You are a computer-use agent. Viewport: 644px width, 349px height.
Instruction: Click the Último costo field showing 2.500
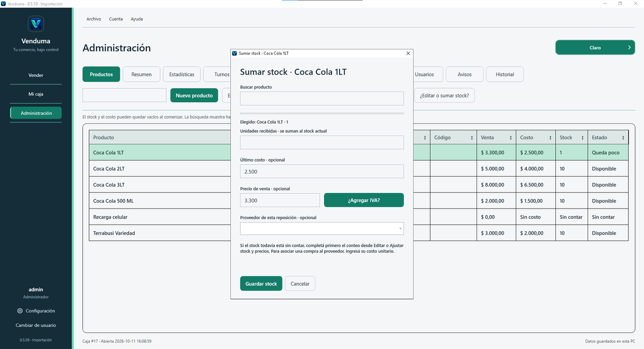tap(322, 171)
